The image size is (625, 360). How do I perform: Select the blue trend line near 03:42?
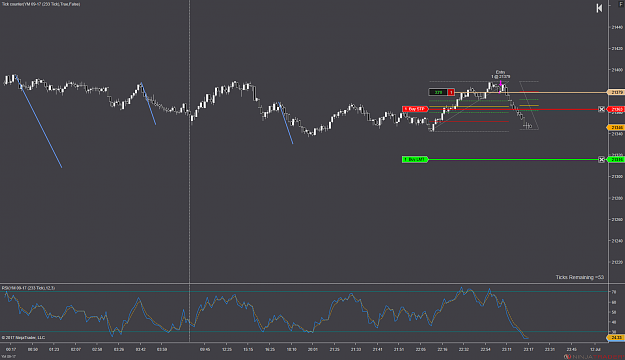point(148,104)
